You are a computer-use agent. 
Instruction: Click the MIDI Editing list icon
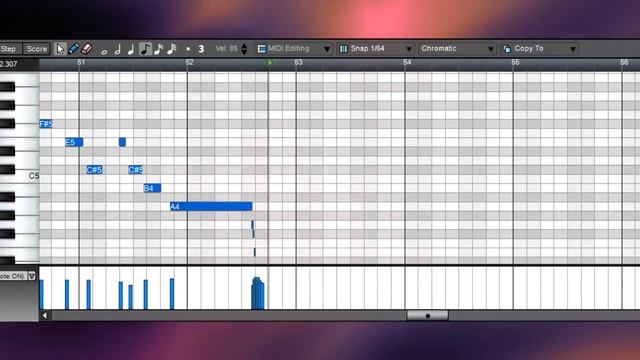coord(262,49)
